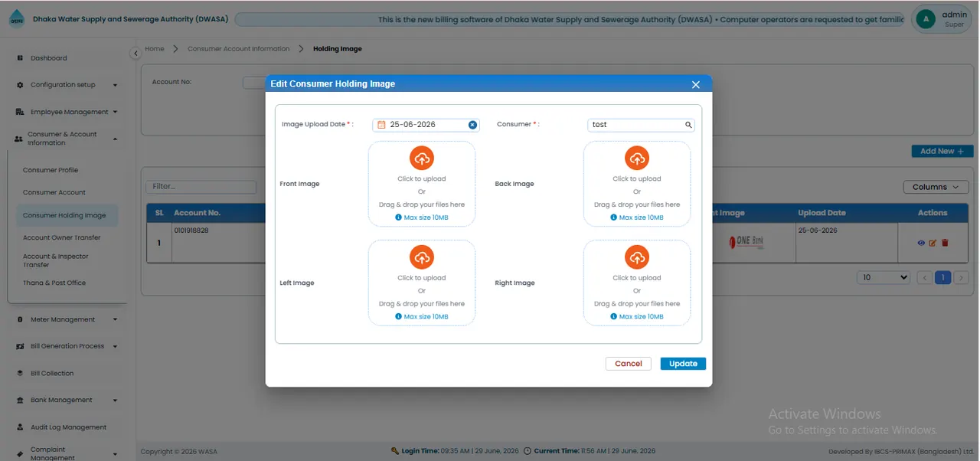The width and height of the screenshot is (980, 461).
Task: Select Account Owner Transfer in the sidebar
Action: click(62, 237)
